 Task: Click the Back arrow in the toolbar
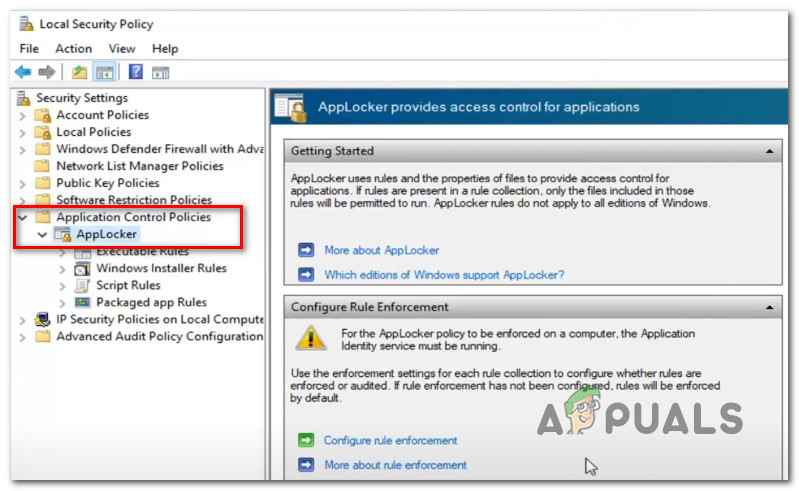[x=22, y=72]
